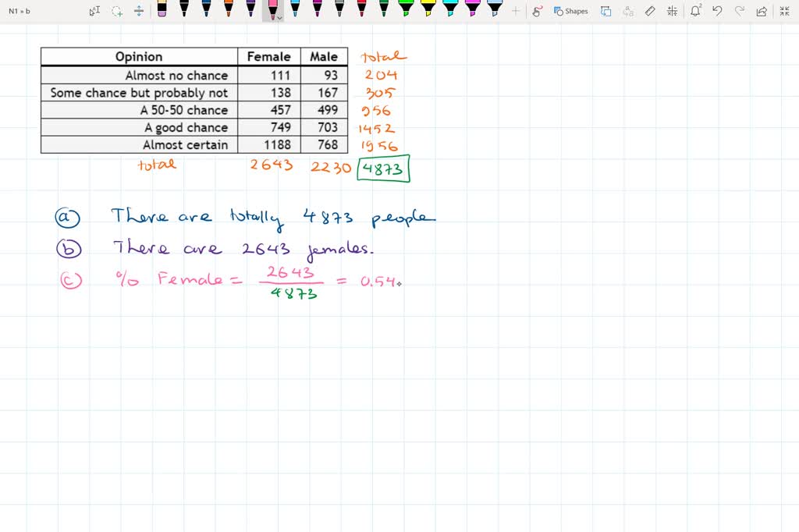Add a new pen with plus button

click(x=516, y=11)
